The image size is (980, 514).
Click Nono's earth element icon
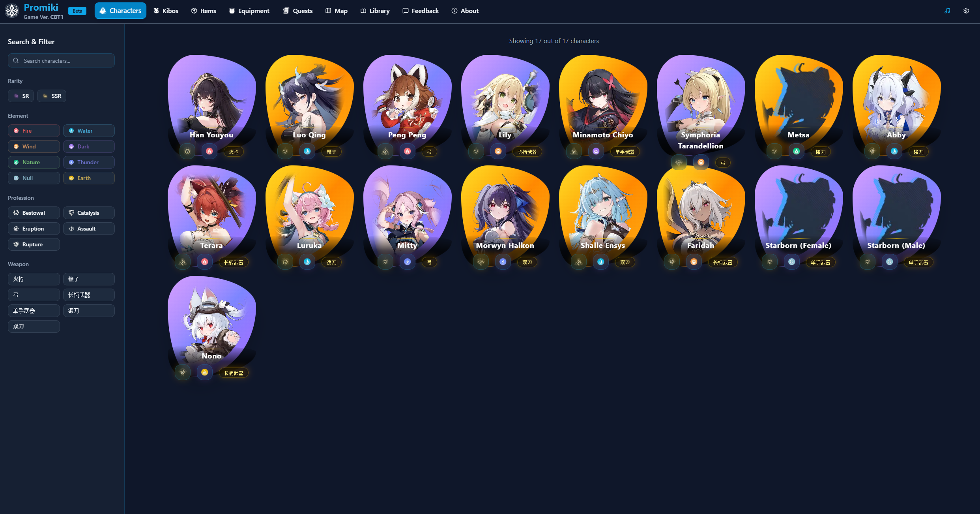(x=205, y=372)
